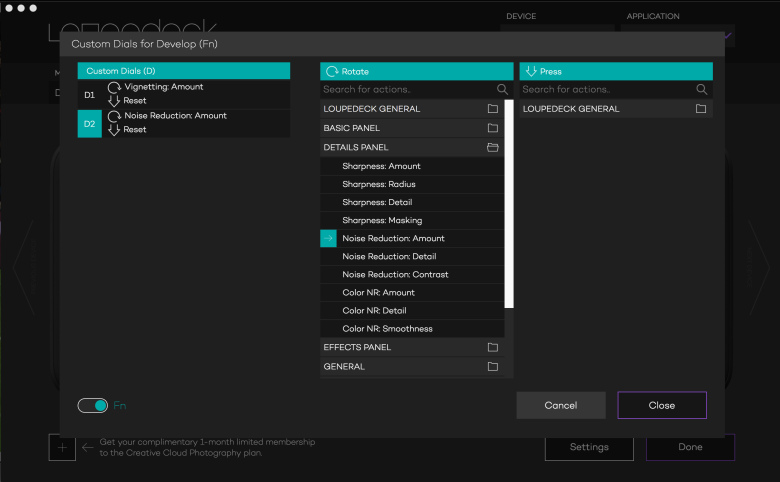Select Sharpness: Detail action
780x482 pixels.
412,202
